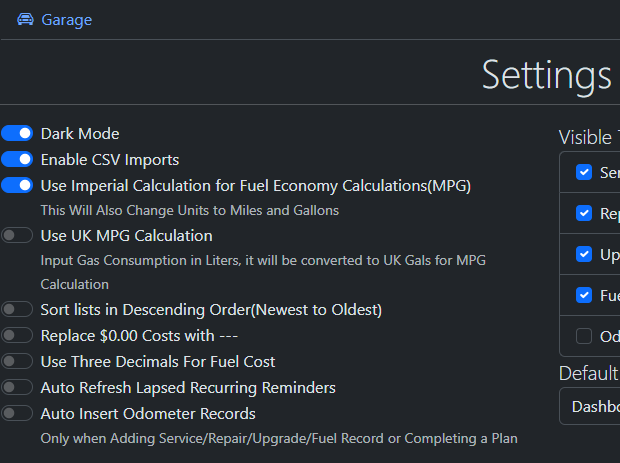Click the 'Enable CSV Imports' label text
620x463 pixels.
coord(110,159)
